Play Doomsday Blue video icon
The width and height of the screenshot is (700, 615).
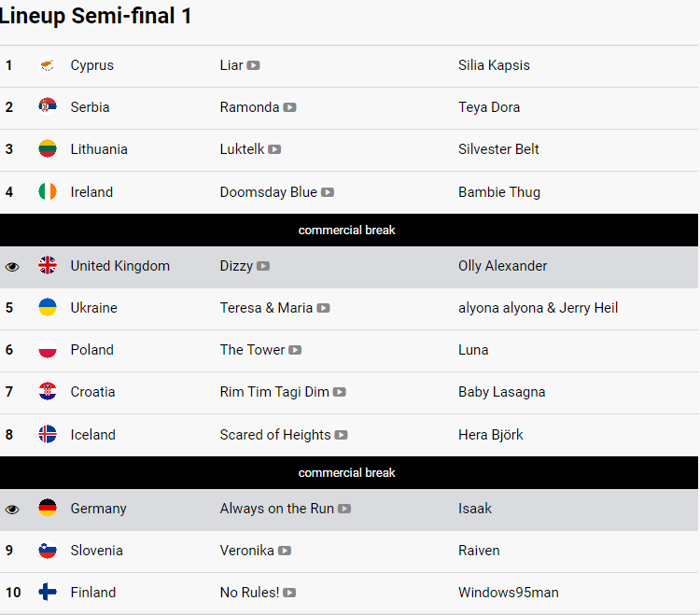(328, 192)
